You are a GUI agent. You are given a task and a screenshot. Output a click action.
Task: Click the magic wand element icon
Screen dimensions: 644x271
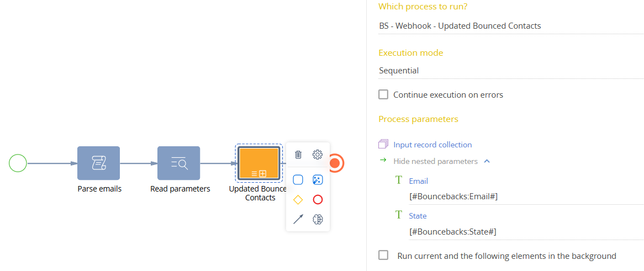click(x=318, y=179)
